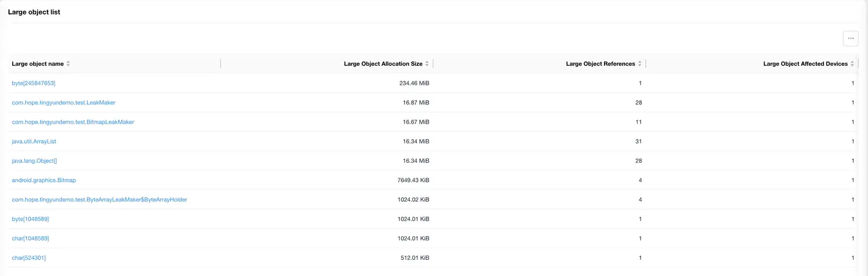This screenshot has height=276, width=868.
Task: Open the BitmapLeakMaker object link
Action: [x=73, y=122]
